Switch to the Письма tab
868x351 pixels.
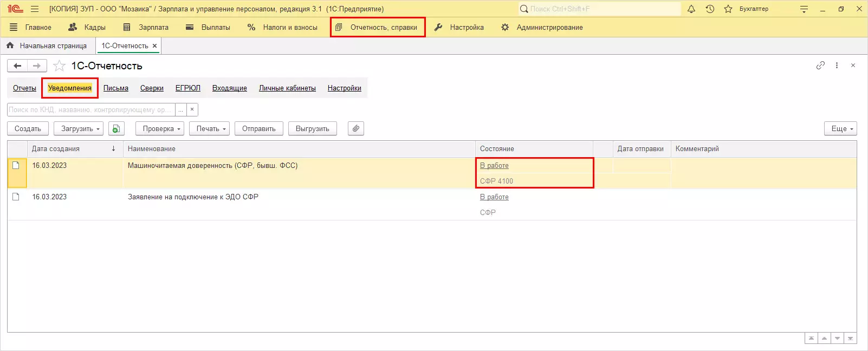coord(116,88)
